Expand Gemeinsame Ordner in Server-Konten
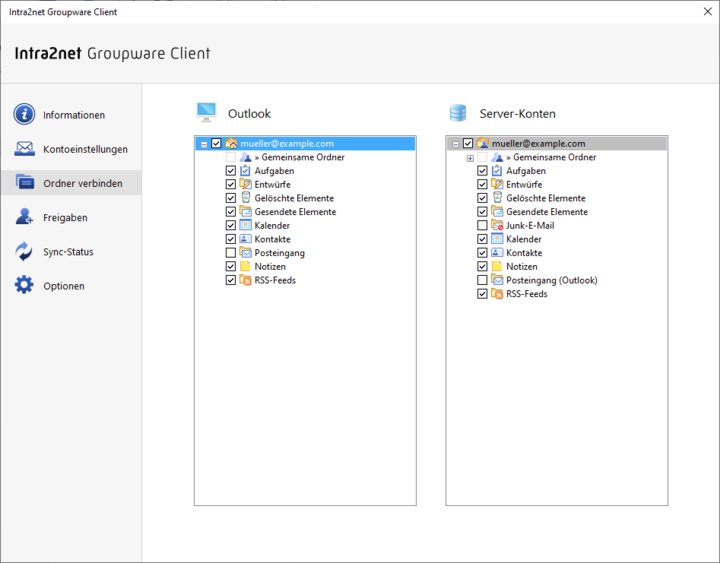This screenshot has height=563, width=720. click(470, 158)
